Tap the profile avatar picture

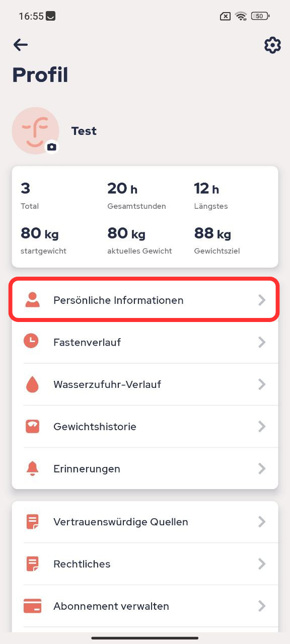pos(35,130)
